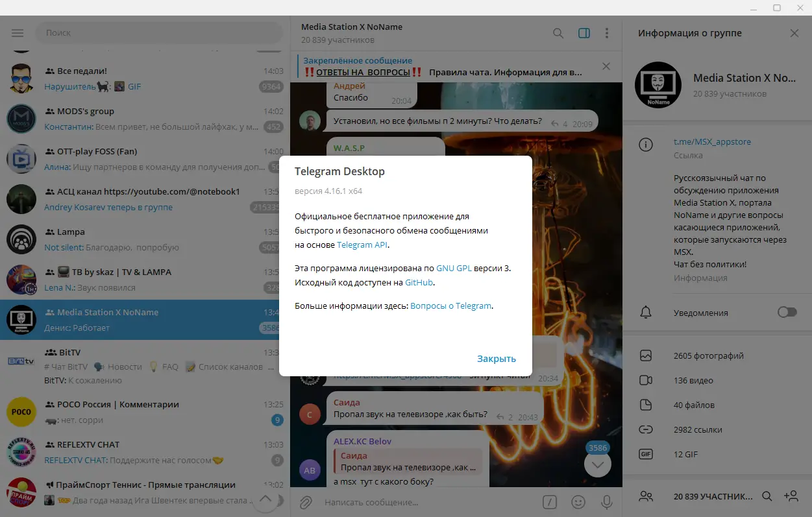Open the Все педали! chat
Image resolution: width=812 pixels, height=517 pixels.
tap(145, 78)
